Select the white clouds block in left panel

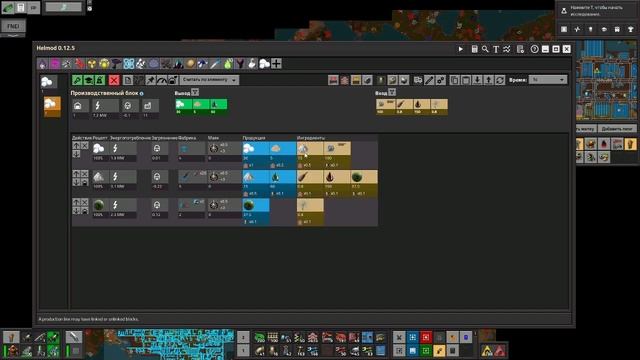[x=49, y=82]
